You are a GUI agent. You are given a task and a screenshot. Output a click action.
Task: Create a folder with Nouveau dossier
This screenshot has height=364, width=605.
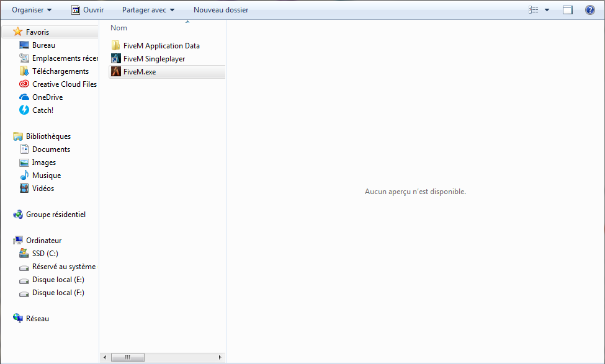pyautogui.click(x=221, y=10)
